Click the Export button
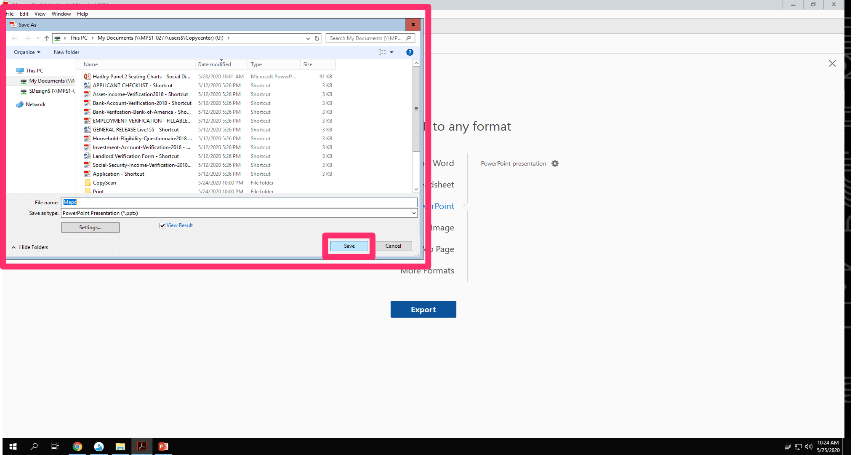 tap(423, 309)
